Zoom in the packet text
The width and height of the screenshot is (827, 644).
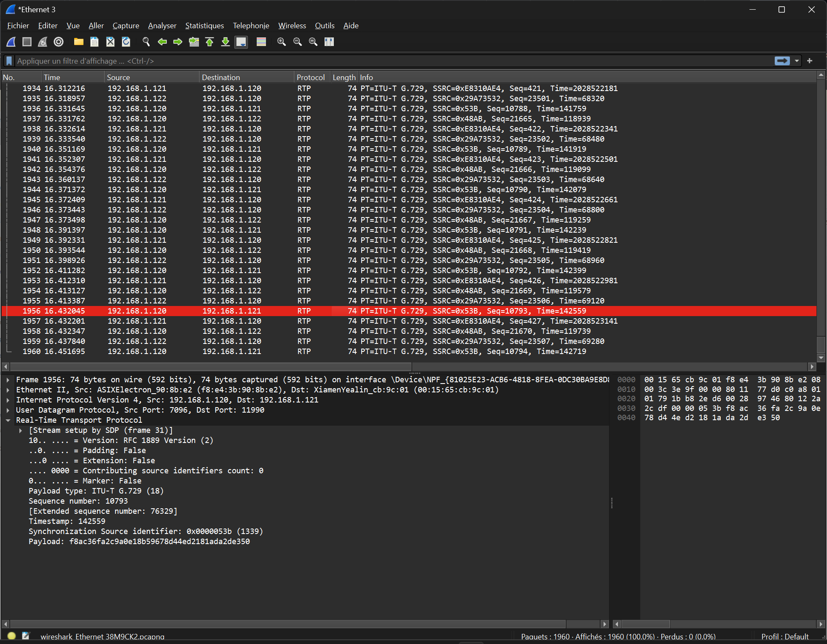282,42
